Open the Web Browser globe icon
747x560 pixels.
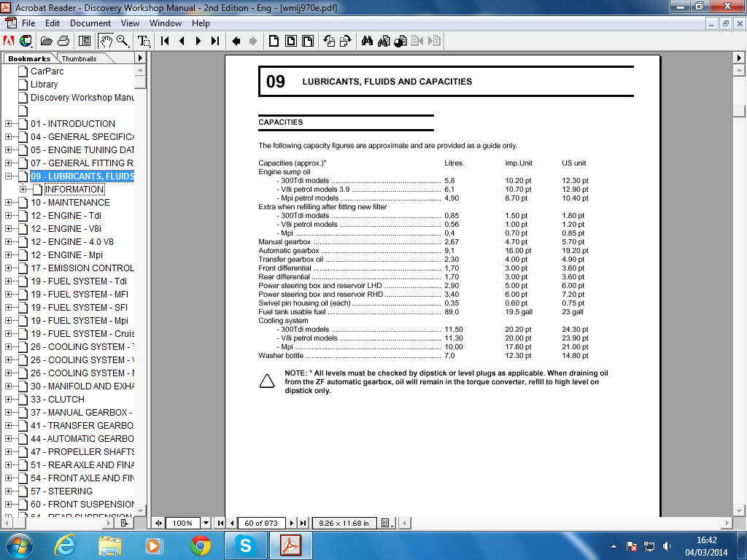point(26,41)
